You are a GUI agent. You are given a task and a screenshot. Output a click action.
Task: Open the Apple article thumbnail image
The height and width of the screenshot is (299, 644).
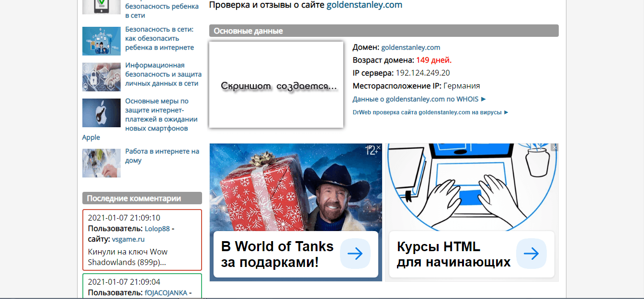[x=101, y=113]
